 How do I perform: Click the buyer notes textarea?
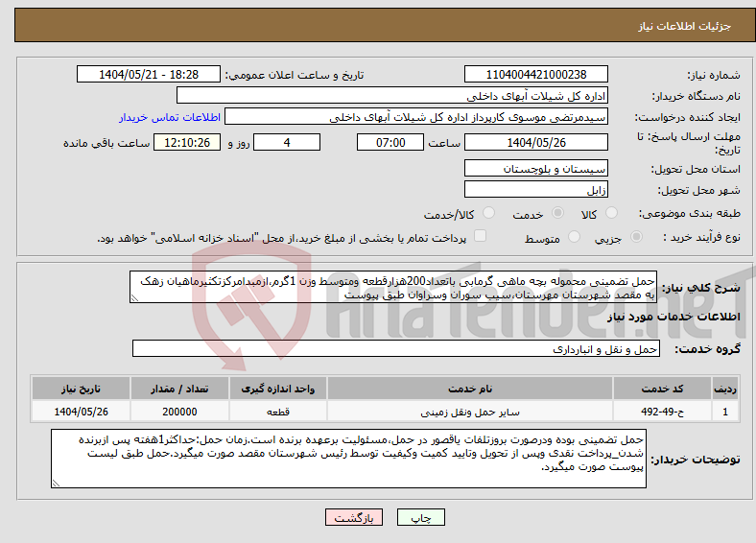coord(348,459)
